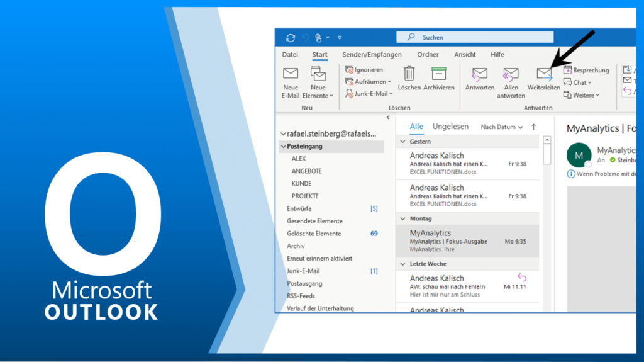Toggle the Touch/Mouse mode icon
This screenshot has width=644, height=362.
pyautogui.click(x=318, y=38)
